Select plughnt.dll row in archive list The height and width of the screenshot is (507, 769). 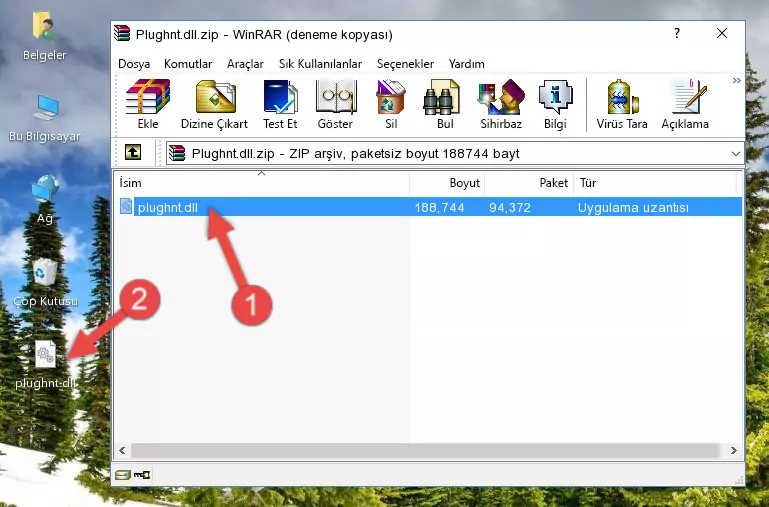click(430, 207)
